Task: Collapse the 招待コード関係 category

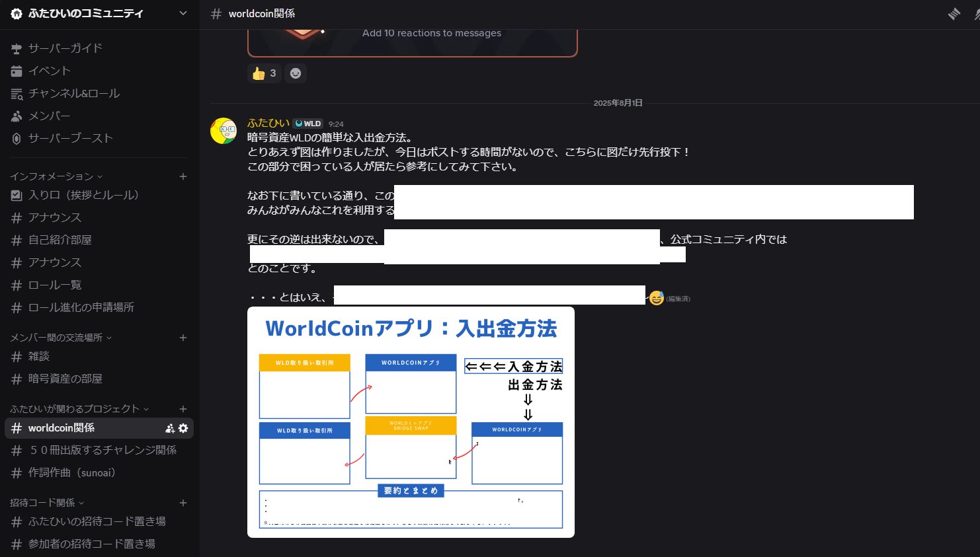Action: (x=47, y=503)
